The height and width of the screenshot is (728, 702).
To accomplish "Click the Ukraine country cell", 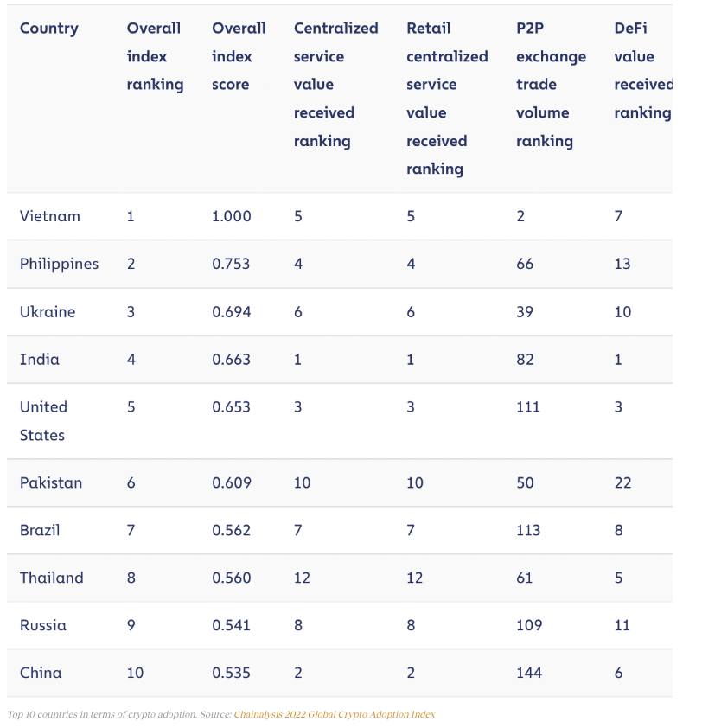I will [x=48, y=311].
